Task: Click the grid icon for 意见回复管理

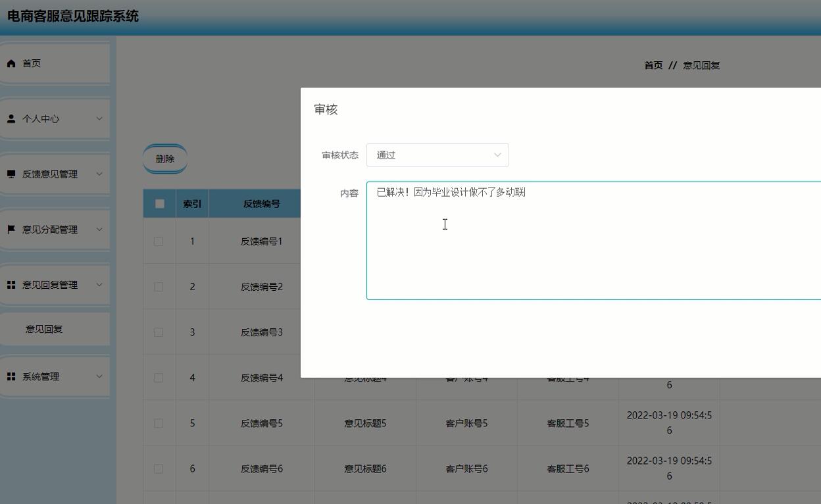Action: (x=11, y=285)
